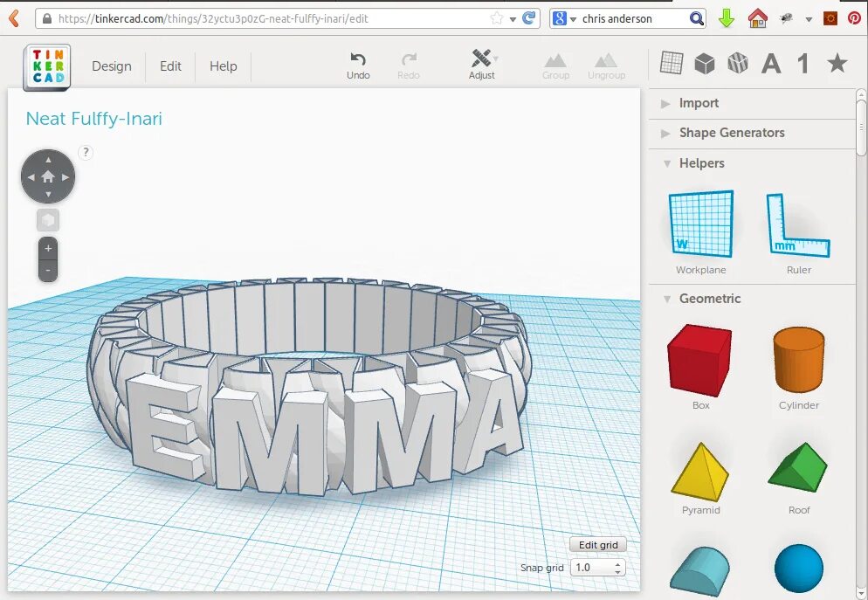The image size is (868, 600).
Task: Reset view with the home button
Action: (x=48, y=176)
